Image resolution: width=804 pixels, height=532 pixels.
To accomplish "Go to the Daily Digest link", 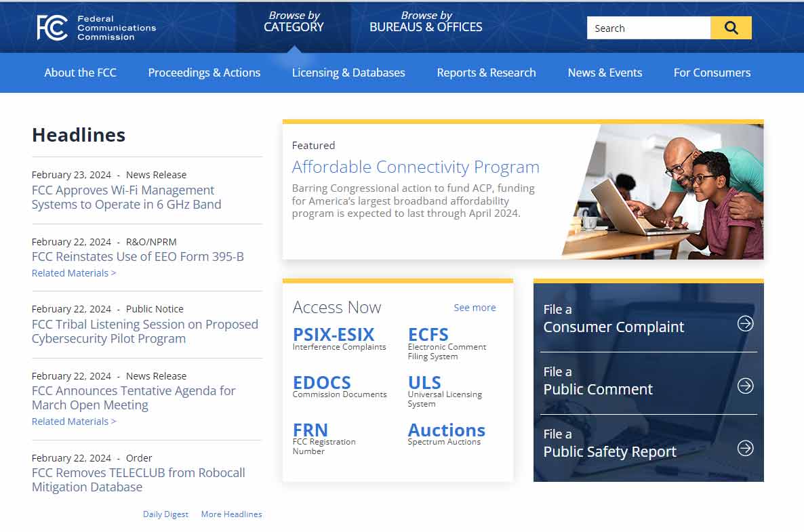I will coord(165,514).
